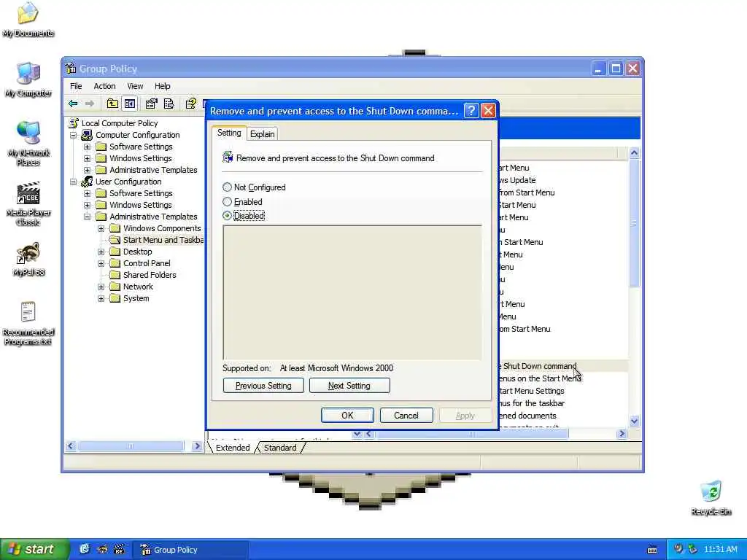Select the Shared Folders tree item
The image size is (747, 560).
coord(149,275)
